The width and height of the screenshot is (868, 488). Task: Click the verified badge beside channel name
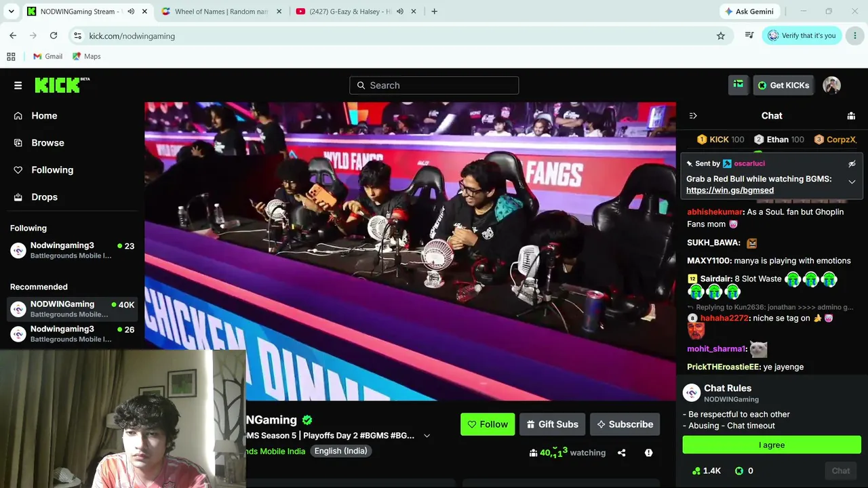point(307,420)
